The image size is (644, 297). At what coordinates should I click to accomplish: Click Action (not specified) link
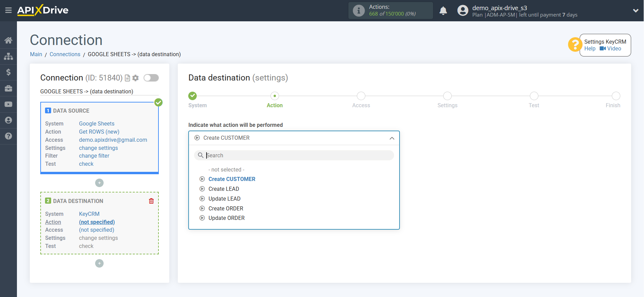click(97, 222)
